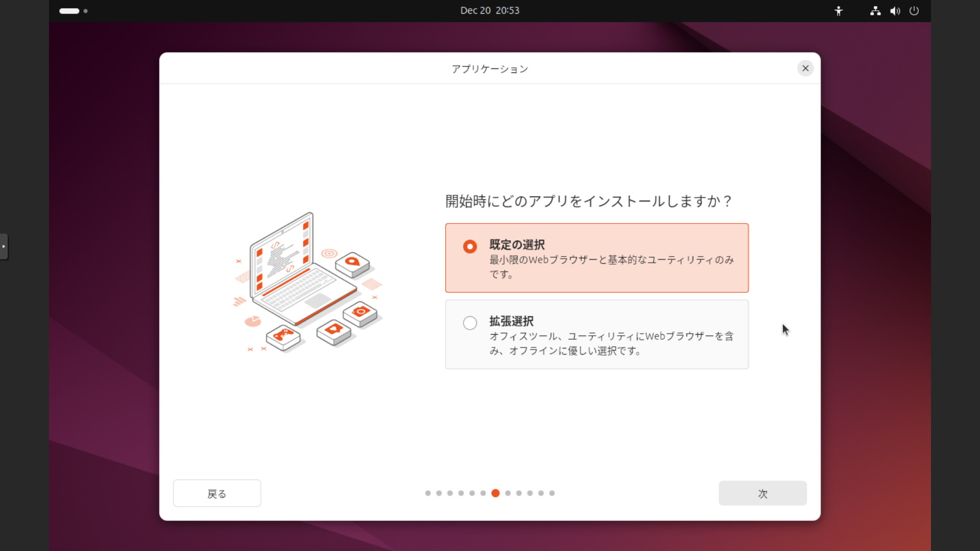Image resolution: width=980 pixels, height=551 pixels.
Task: Click the network status icon
Action: [x=875, y=11]
